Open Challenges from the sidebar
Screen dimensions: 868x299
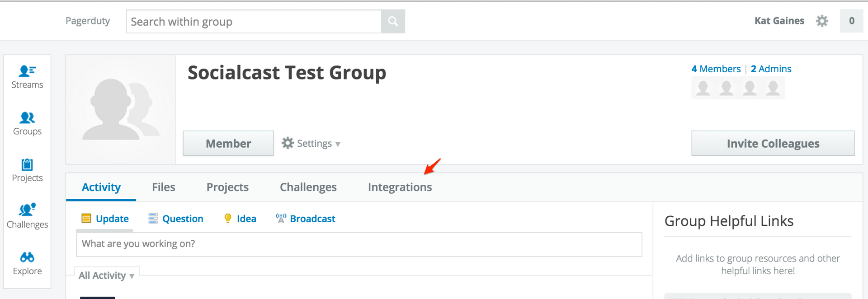[x=27, y=212]
